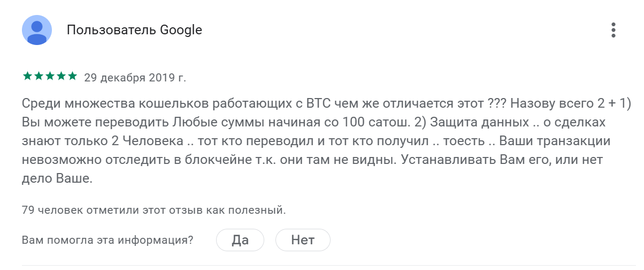The image size is (644, 270).
Task: Click the Google user avatar icon
Action: (x=37, y=30)
